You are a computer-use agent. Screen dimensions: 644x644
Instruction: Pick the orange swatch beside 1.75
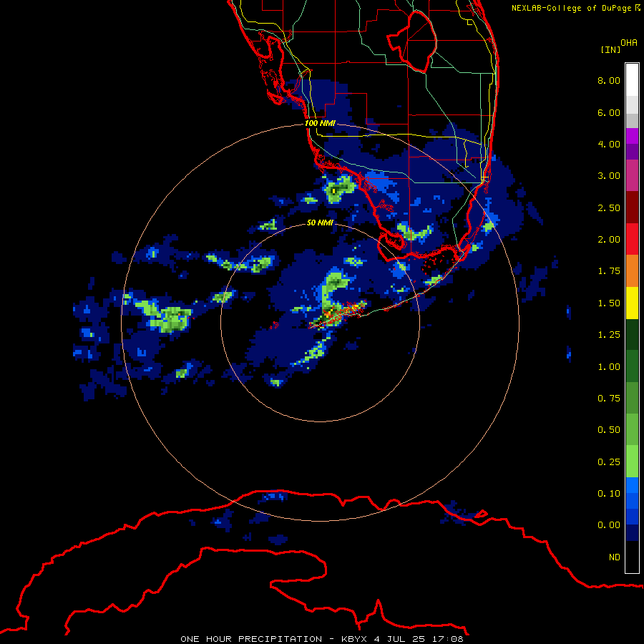[632, 271]
